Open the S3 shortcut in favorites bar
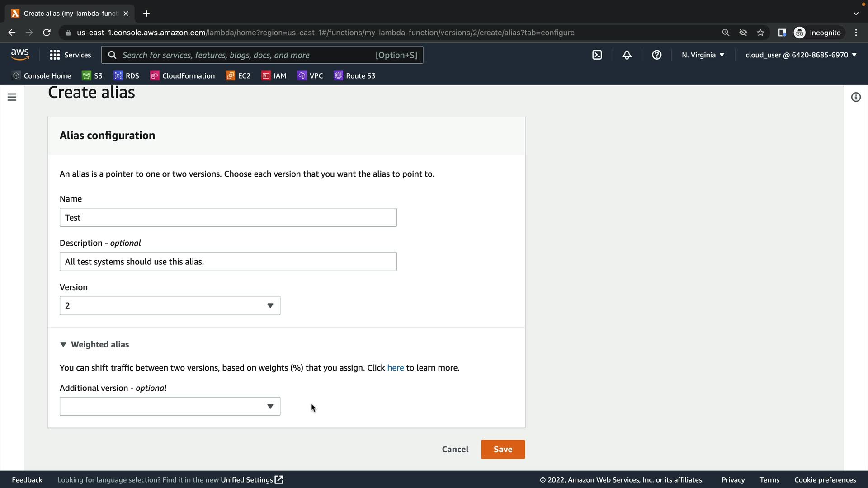This screenshot has height=488, width=868. point(92,76)
